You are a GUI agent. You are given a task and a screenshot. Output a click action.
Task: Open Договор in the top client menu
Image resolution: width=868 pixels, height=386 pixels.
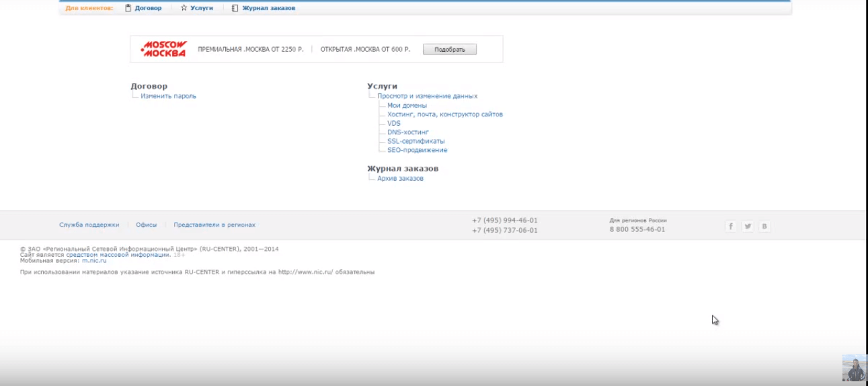[x=148, y=8]
